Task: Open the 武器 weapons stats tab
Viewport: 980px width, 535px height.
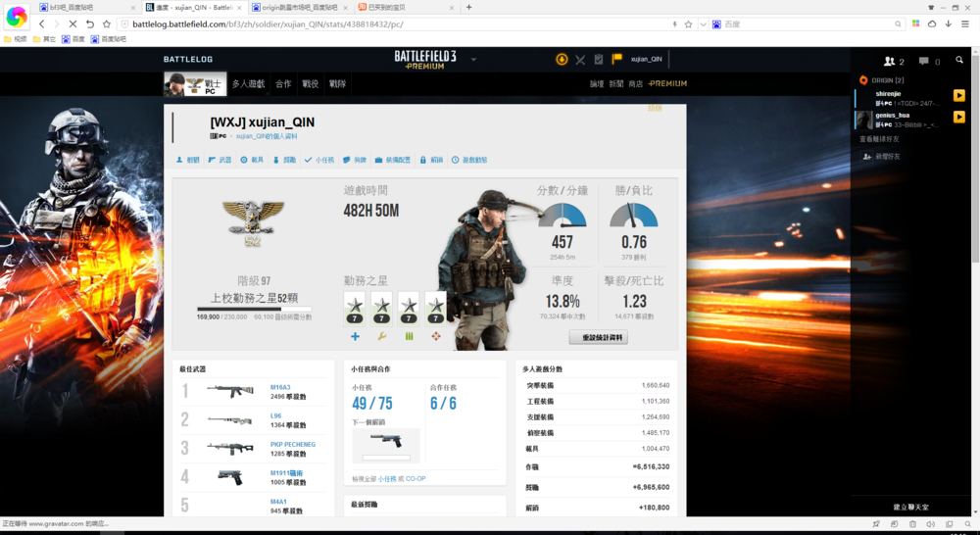Action: pyautogui.click(x=220, y=160)
